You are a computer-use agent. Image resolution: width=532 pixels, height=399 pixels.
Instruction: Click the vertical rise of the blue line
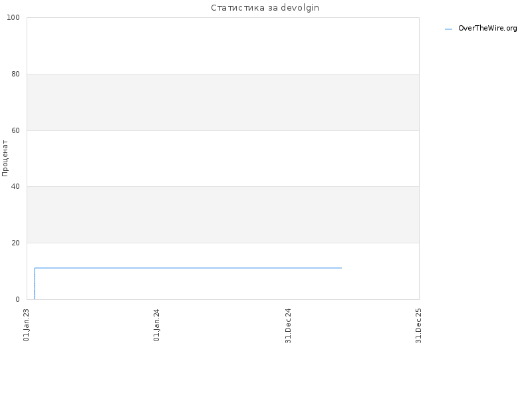tap(35, 284)
